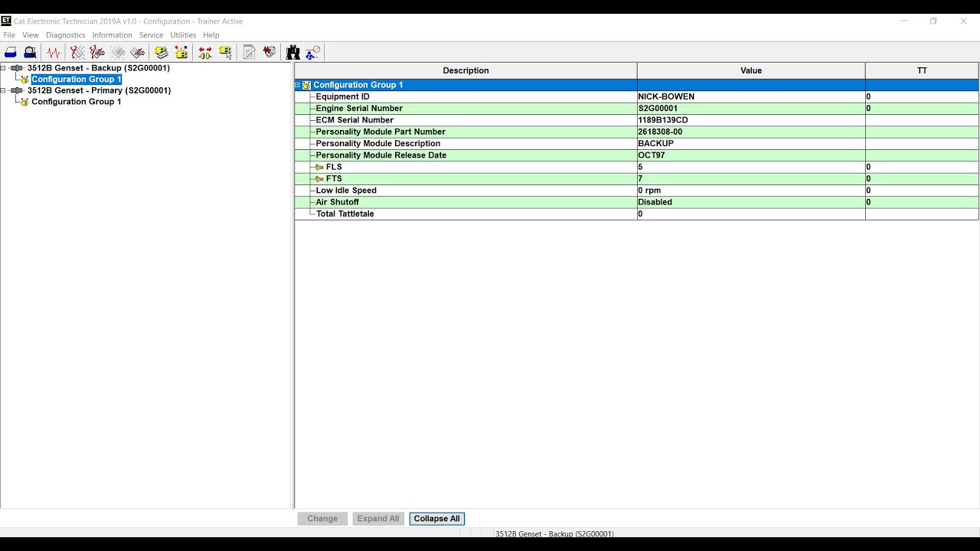980x551 pixels.
Task: Open the ECM Summary toolbar icon
Action: pos(162,53)
